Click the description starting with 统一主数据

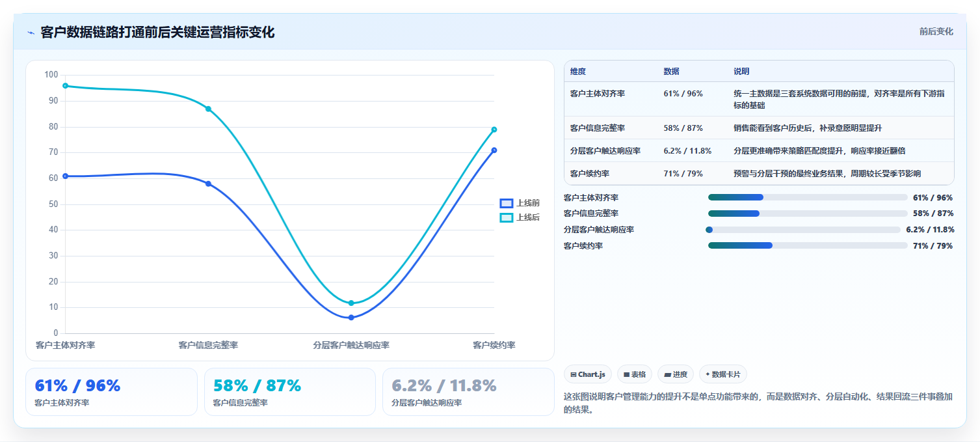click(x=840, y=99)
